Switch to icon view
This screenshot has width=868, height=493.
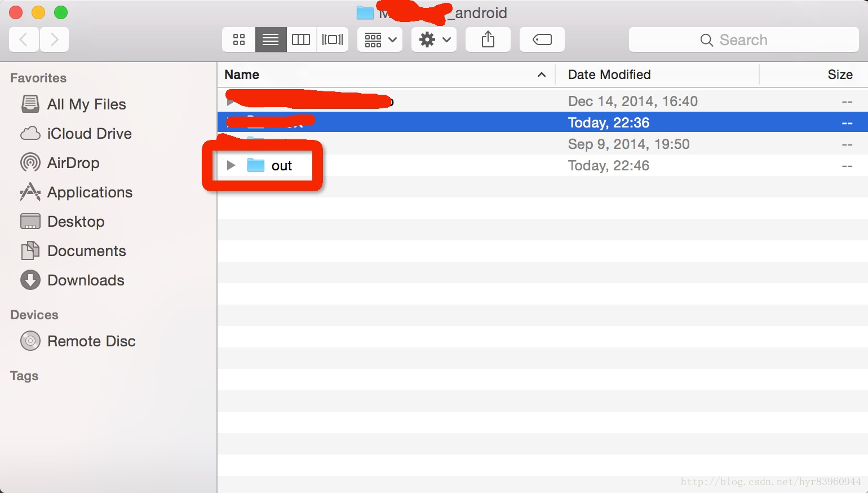click(239, 39)
